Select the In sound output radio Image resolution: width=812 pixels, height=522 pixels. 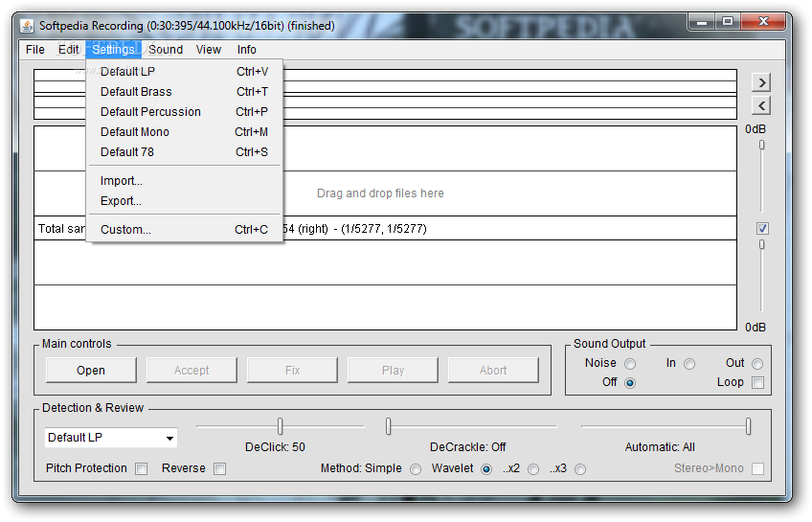click(689, 364)
